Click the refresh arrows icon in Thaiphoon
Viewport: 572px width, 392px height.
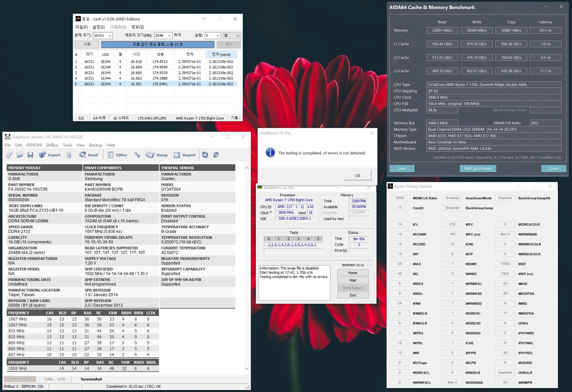(x=216, y=155)
